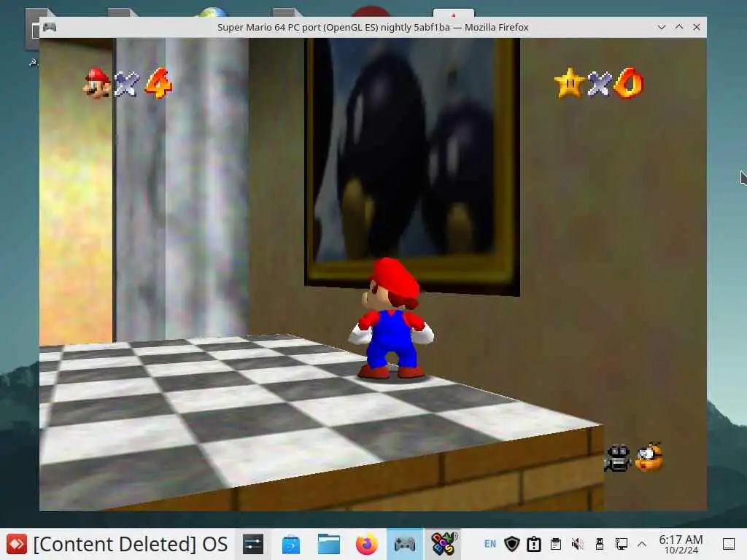Maximize the Super Mario 64 window

tap(679, 27)
